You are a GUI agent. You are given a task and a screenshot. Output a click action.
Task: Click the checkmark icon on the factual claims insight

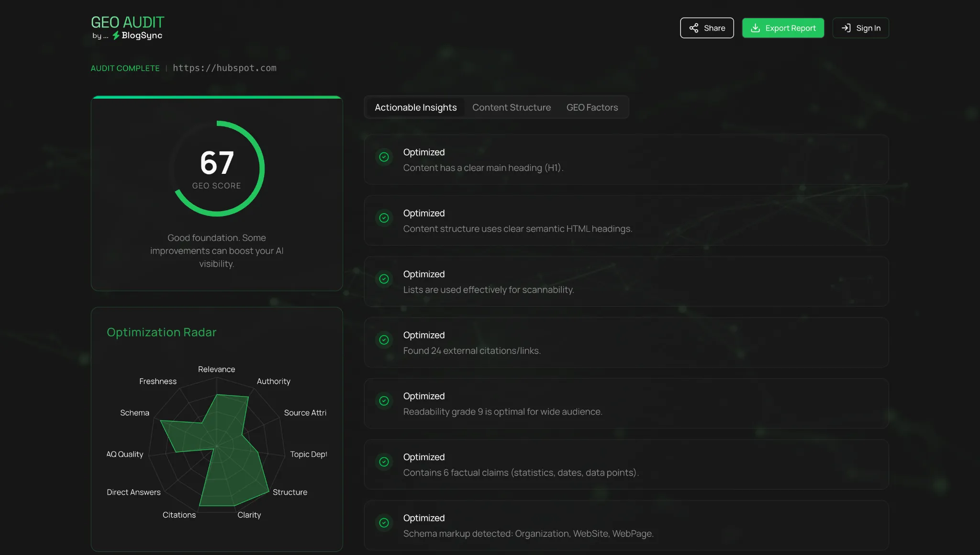(384, 462)
